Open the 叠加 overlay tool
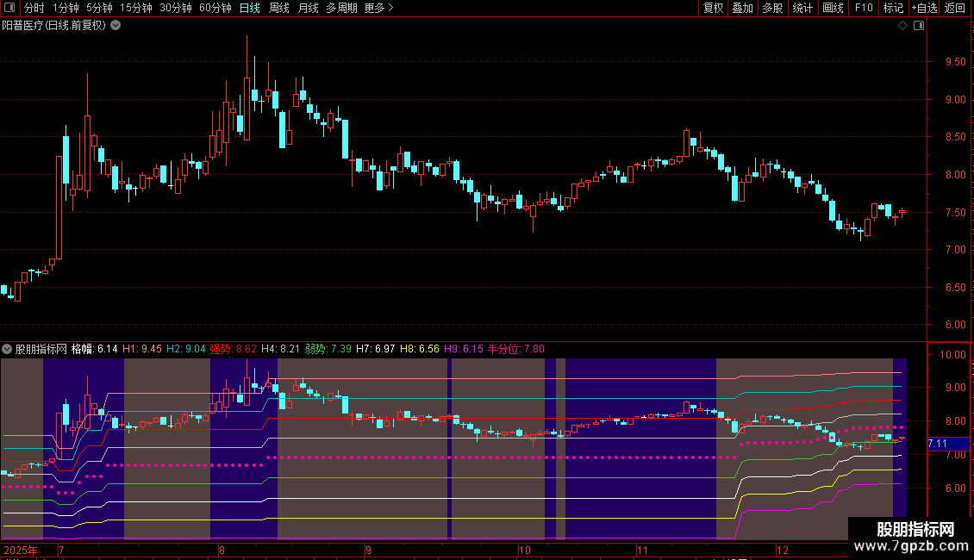This screenshot has width=974, height=560. (742, 8)
